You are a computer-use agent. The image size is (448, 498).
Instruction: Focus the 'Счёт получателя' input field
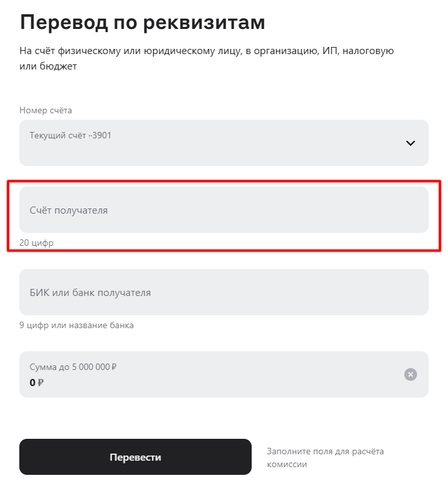pyautogui.click(x=223, y=210)
